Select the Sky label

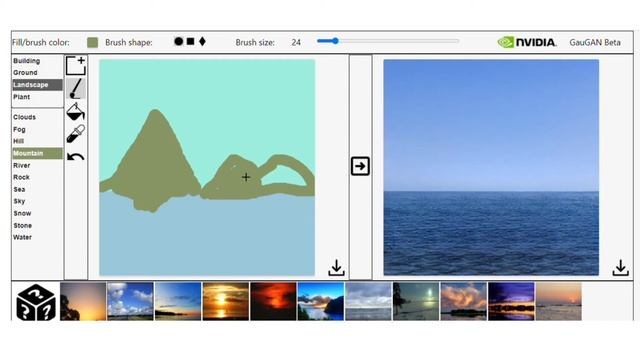pos(19,201)
